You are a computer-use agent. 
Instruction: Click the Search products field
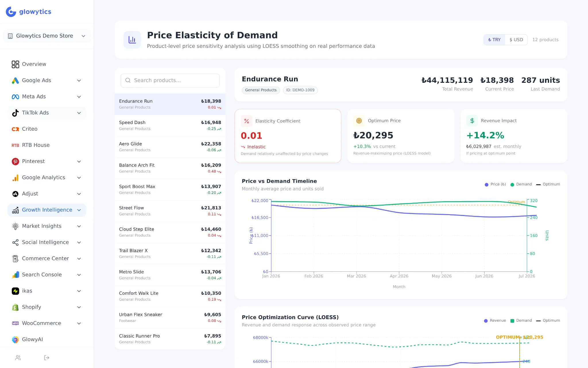click(x=170, y=80)
